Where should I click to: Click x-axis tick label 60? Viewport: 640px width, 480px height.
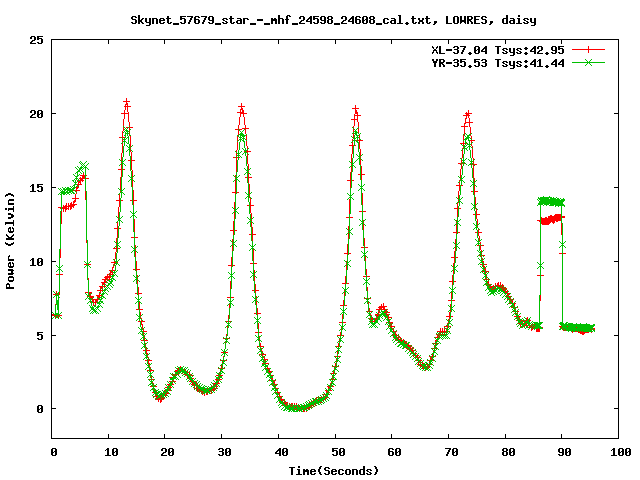(x=394, y=452)
